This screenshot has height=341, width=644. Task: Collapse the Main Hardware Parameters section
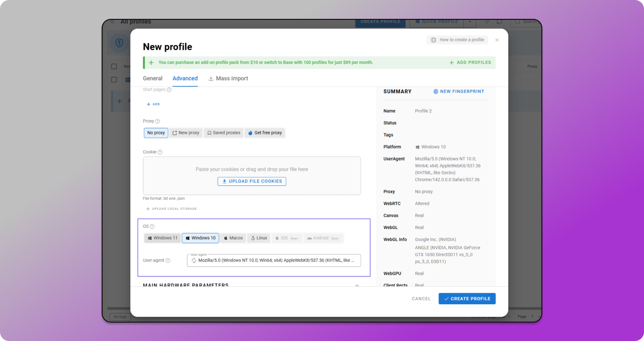point(357,285)
